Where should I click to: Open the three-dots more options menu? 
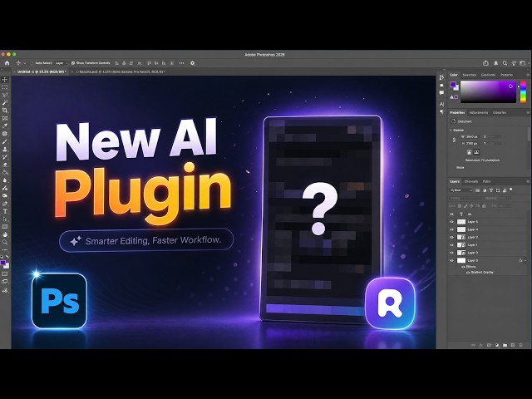point(181,63)
